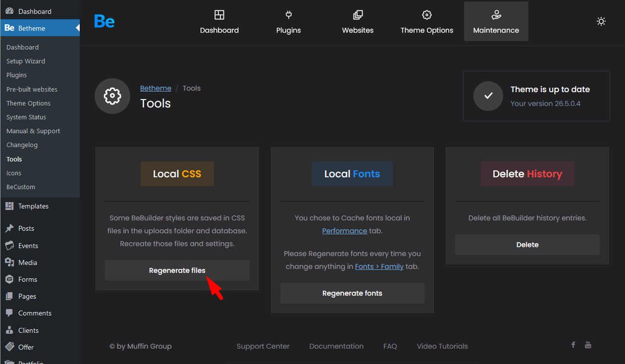The height and width of the screenshot is (364, 625).
Task: Open the Media menu in sidebar
Action: (27, 262)
